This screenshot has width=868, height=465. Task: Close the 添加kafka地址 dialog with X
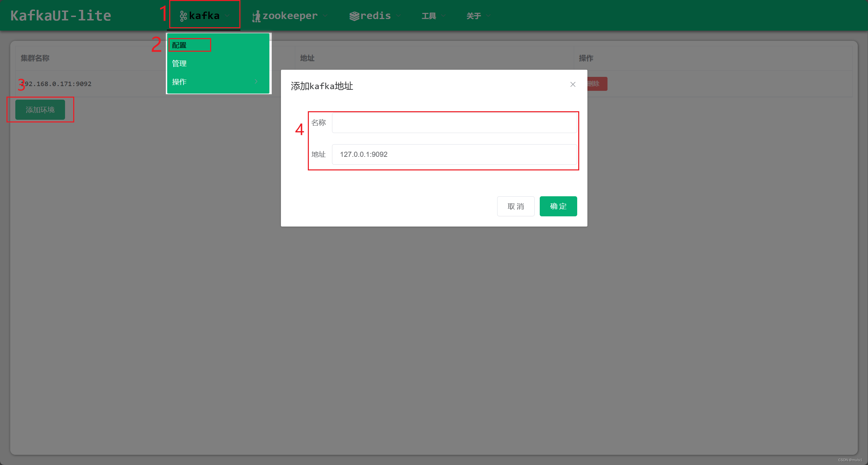[x=573, y=84]
